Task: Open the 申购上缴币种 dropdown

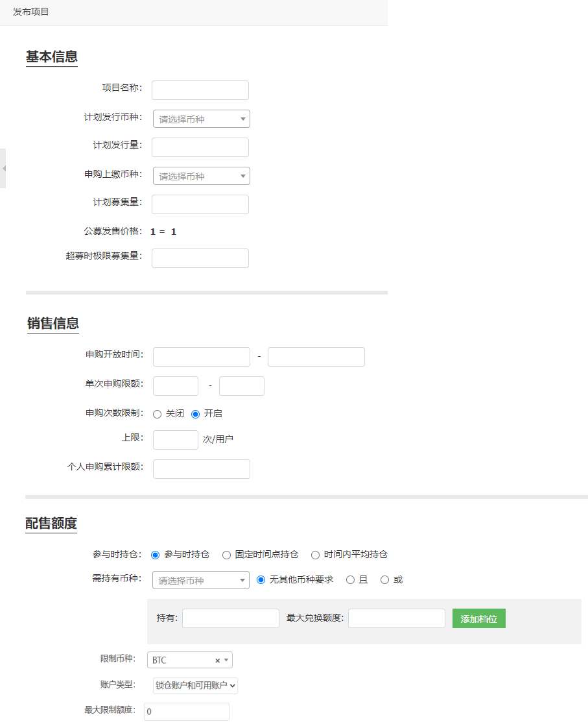Action: 201,176
